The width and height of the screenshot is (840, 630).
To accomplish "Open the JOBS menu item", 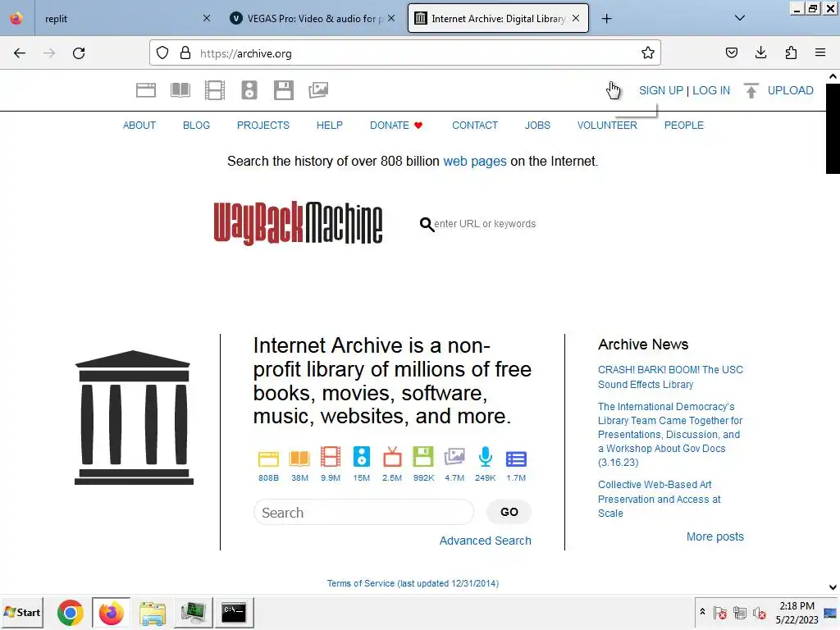I will coord(537,126).
